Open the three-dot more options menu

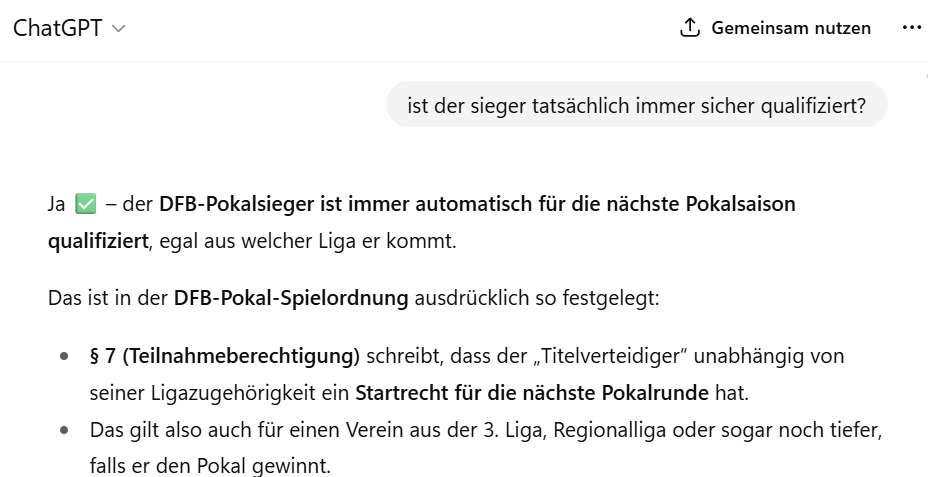tap(911, 28)
